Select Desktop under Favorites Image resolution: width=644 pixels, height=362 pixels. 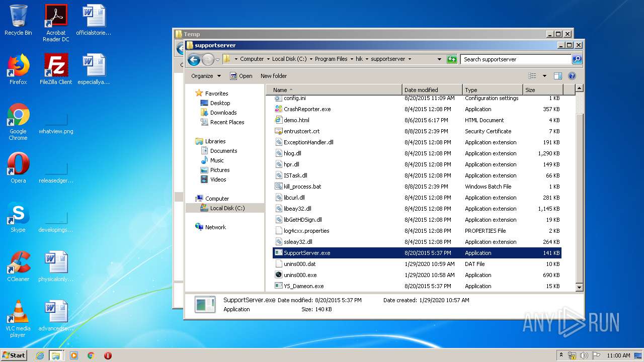[x=215, y=103]
